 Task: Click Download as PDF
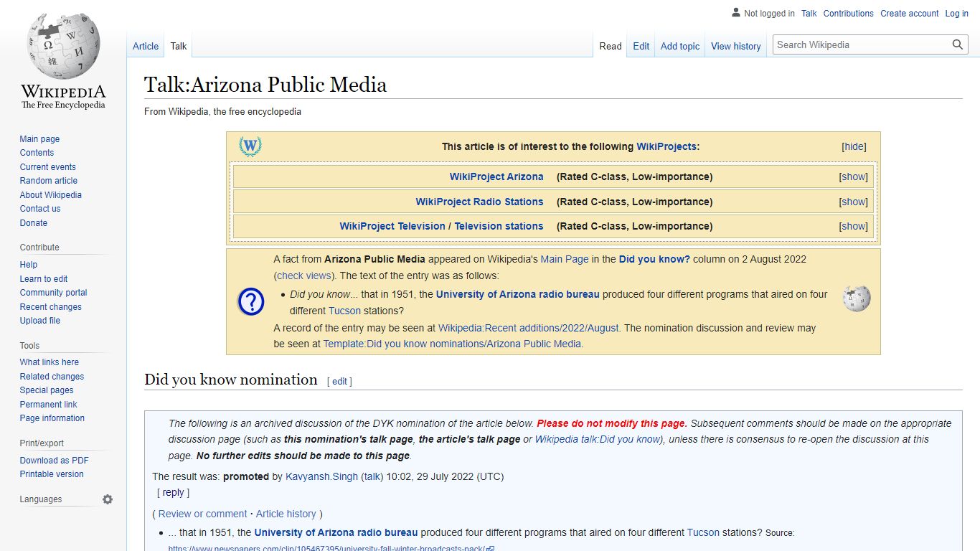click(x=55, y=461)
